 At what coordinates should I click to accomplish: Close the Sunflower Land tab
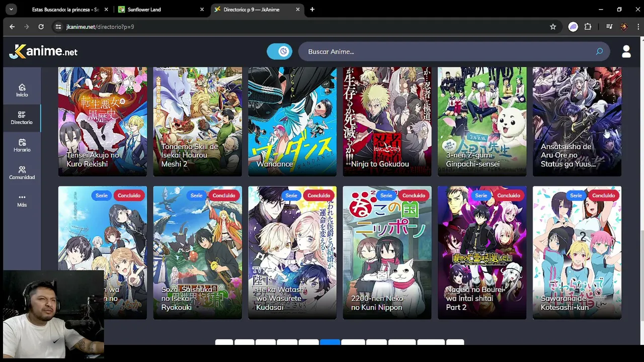point(202,10)
